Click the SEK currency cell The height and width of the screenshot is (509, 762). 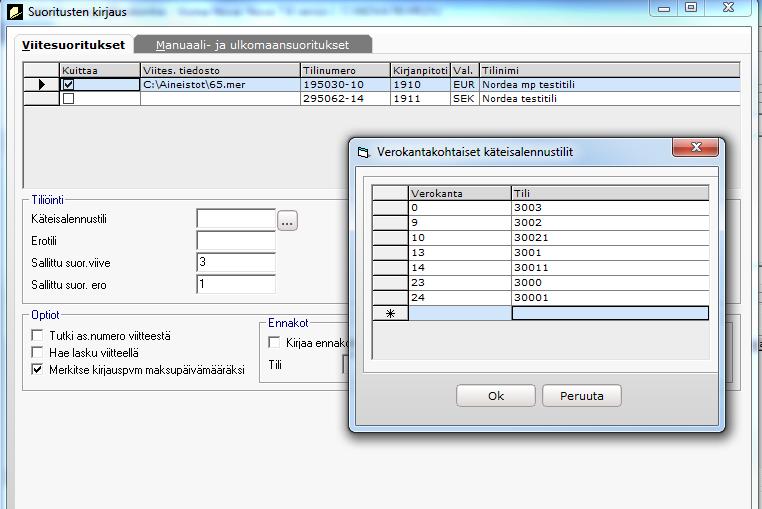coord(465,99)
